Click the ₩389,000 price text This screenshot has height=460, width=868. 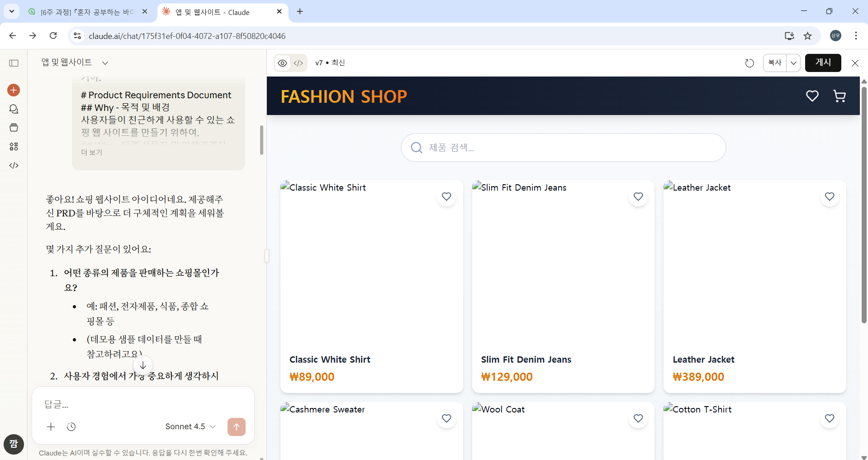(x=698, y=377)
